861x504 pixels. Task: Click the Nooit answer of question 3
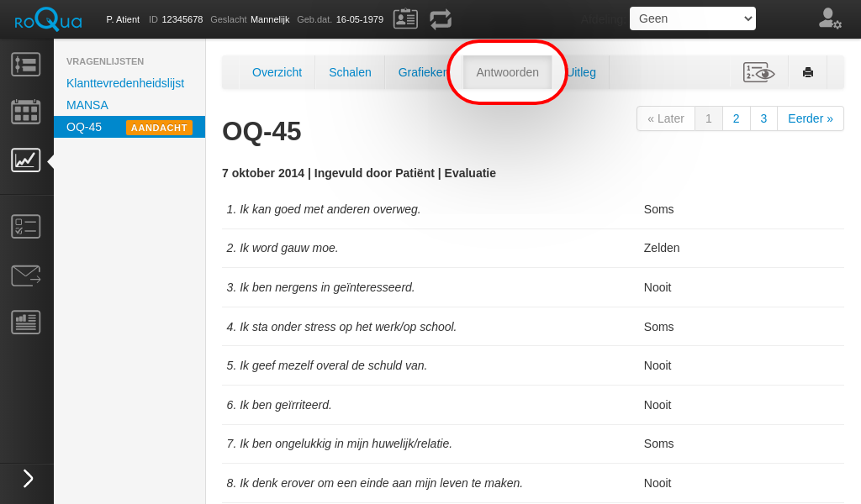[x=658, y=287]
